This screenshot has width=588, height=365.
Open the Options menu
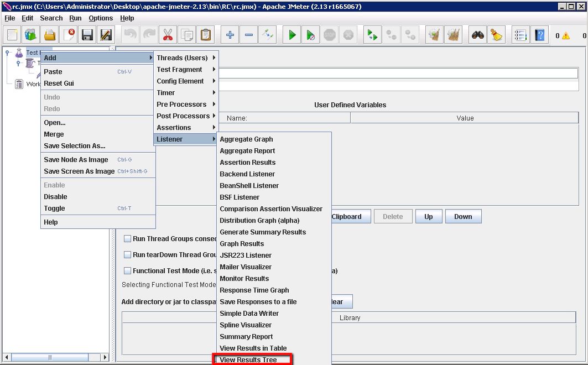tap(101, 18)
